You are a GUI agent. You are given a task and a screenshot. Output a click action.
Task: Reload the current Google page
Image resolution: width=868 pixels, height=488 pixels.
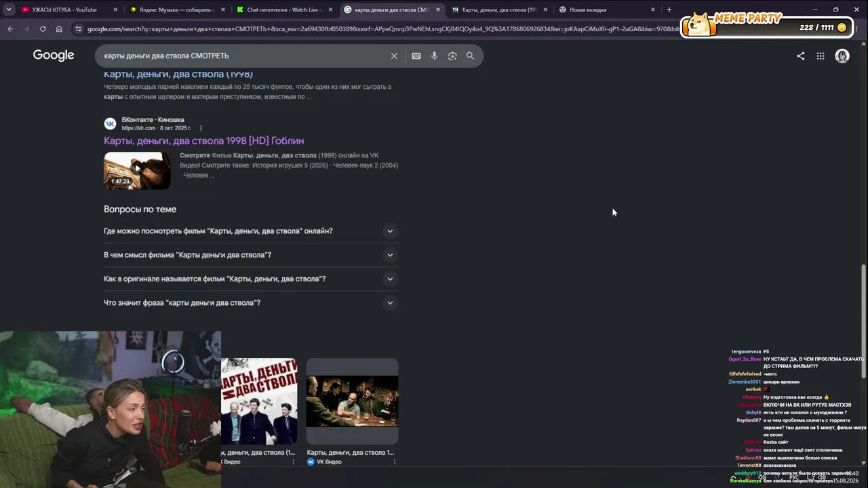coord(43,29)
